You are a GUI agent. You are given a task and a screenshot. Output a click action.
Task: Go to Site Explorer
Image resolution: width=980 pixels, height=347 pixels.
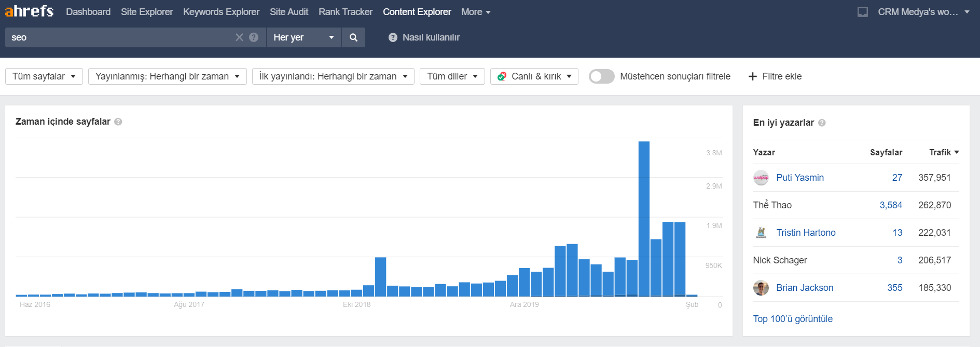(x=147, y=12)
